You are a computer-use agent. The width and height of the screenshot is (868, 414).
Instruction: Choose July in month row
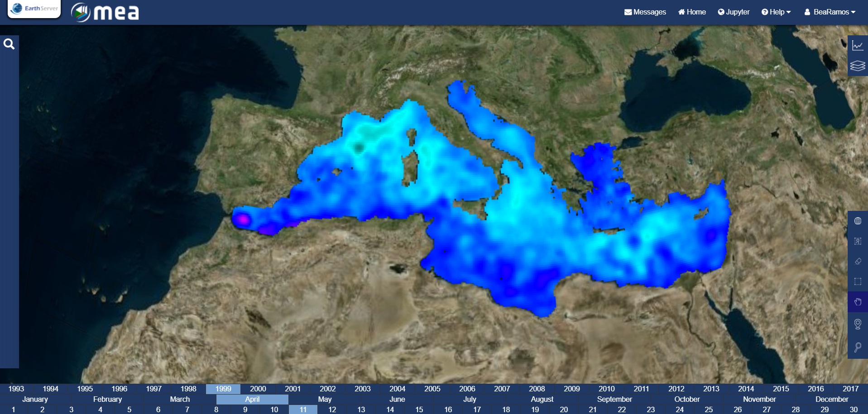470,399
